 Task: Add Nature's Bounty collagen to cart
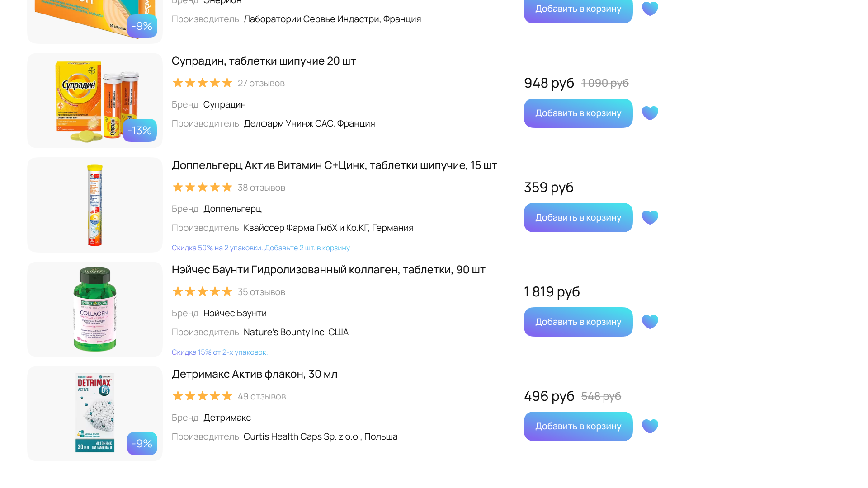click(x=578, y=322)
